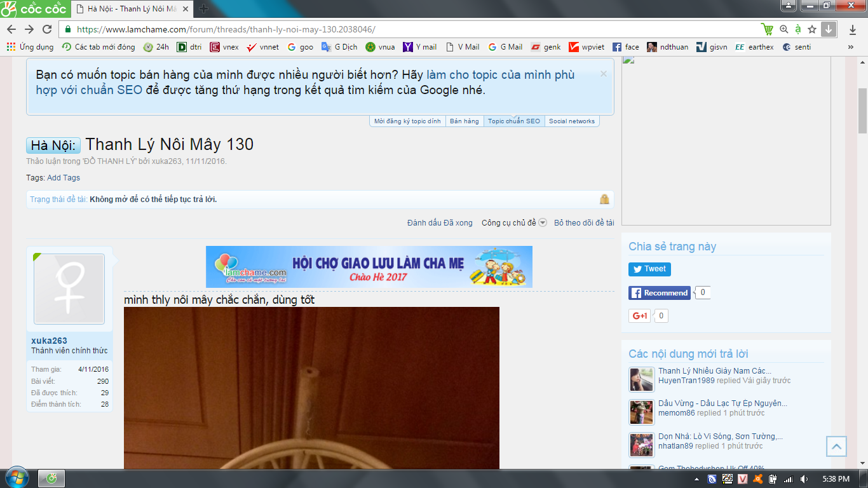Open 'Các tab mới đóng' bookmark
Viewport: 868px width, 488px height.
click(98, 47)
